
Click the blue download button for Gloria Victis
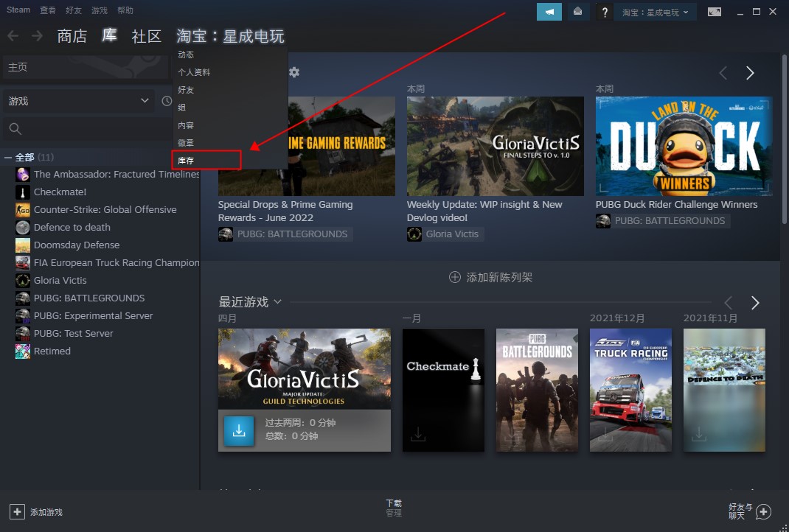click(239, 431)
